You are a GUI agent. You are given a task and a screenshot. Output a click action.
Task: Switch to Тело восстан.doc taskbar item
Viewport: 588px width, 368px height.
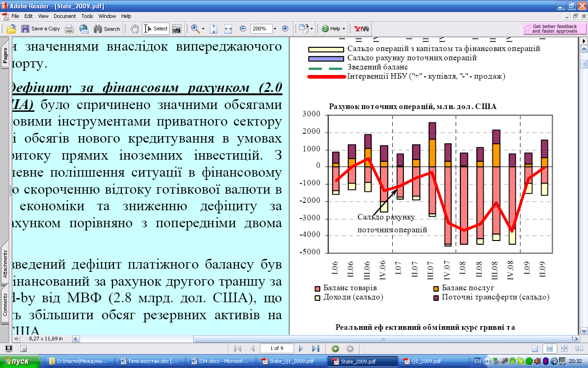151,361
